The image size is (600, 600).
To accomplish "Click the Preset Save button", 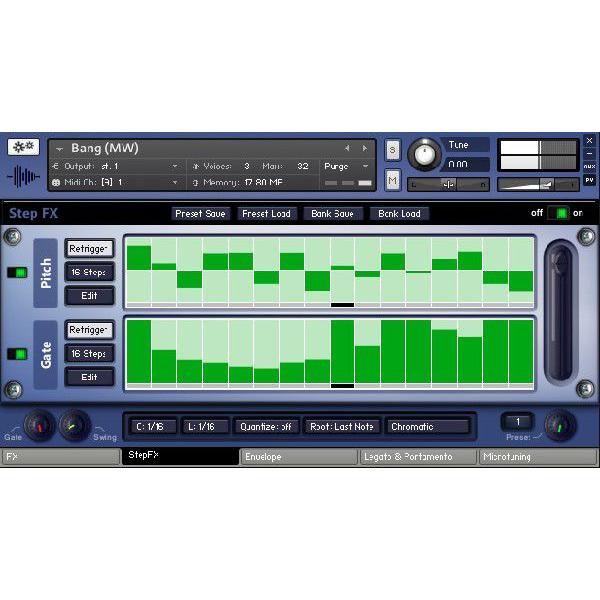I will 200,214.
